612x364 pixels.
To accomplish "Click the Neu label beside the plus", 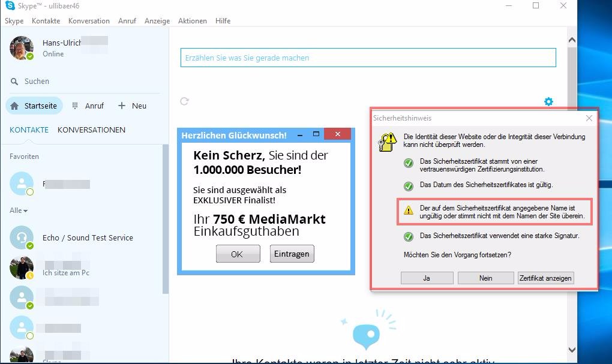I will 139,106.
